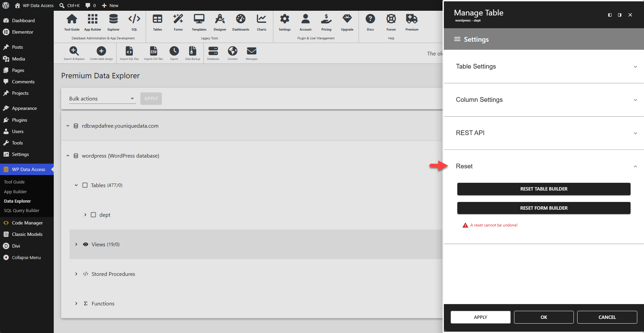Image resolution: width=644 pixels, height=333 pixels.
Task: Click Collapse Menu in the sidebar
Action: (27, 257)
